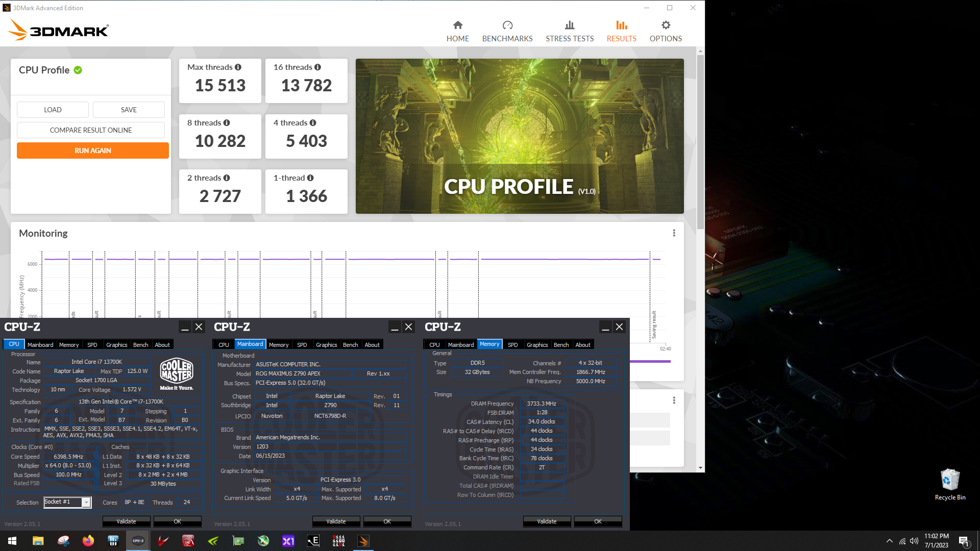Viewport: 980px width, 551px height.
Task: Click the orange RUN AGAIN button
Action: pyautogui.click(x=93, y=151)
